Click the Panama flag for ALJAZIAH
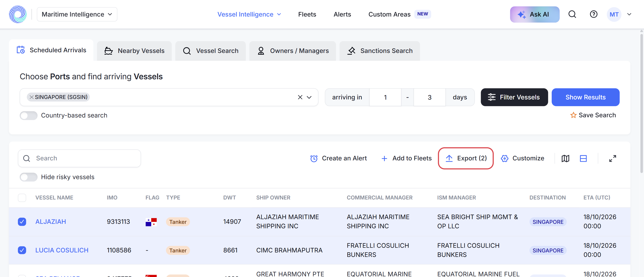 151,222
